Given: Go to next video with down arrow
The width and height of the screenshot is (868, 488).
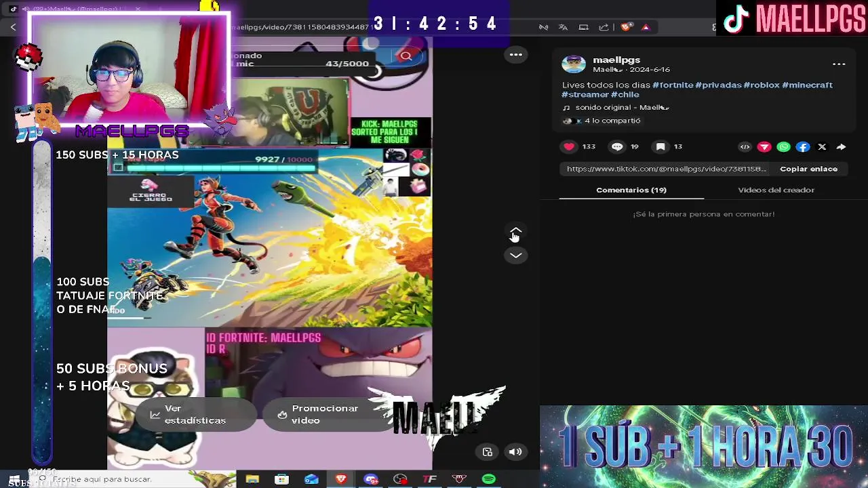Looking at the screenshot, I should tap(516, 256).
